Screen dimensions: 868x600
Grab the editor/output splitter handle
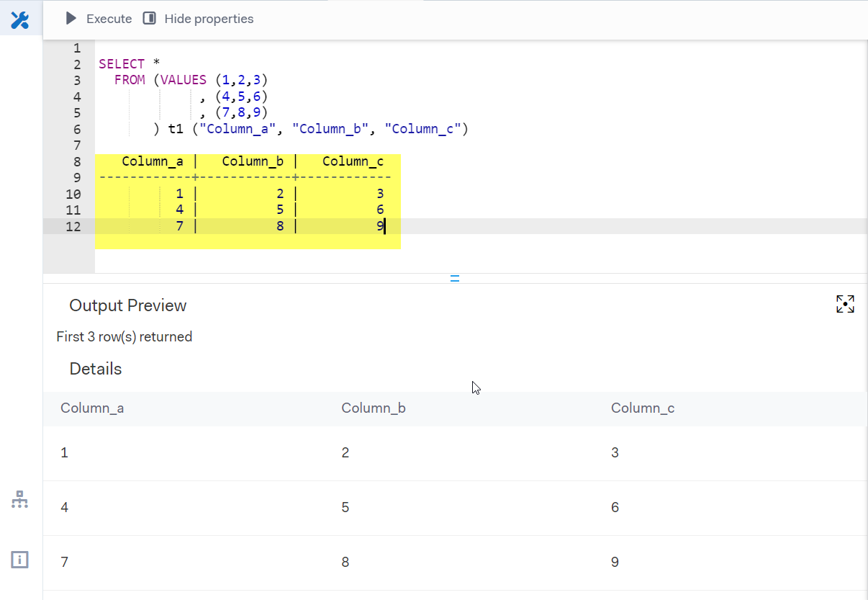click(x=455, y=277)
